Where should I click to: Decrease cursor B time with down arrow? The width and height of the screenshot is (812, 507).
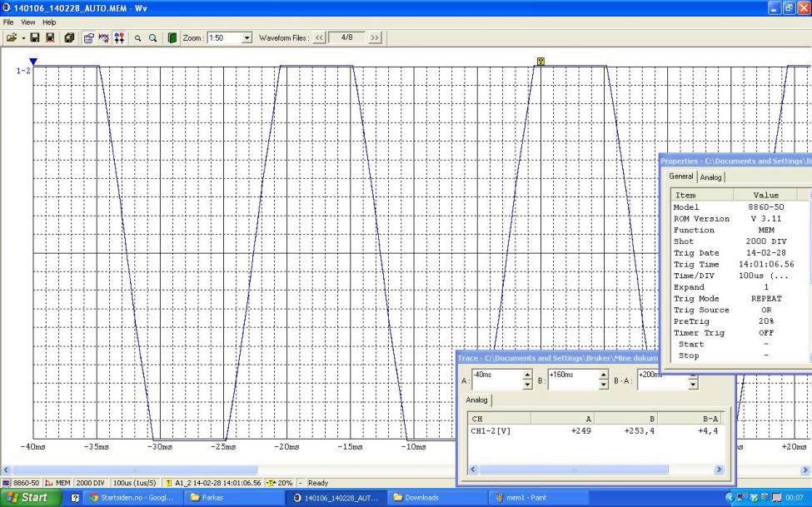pyautogui.click(x=604, y=385)
